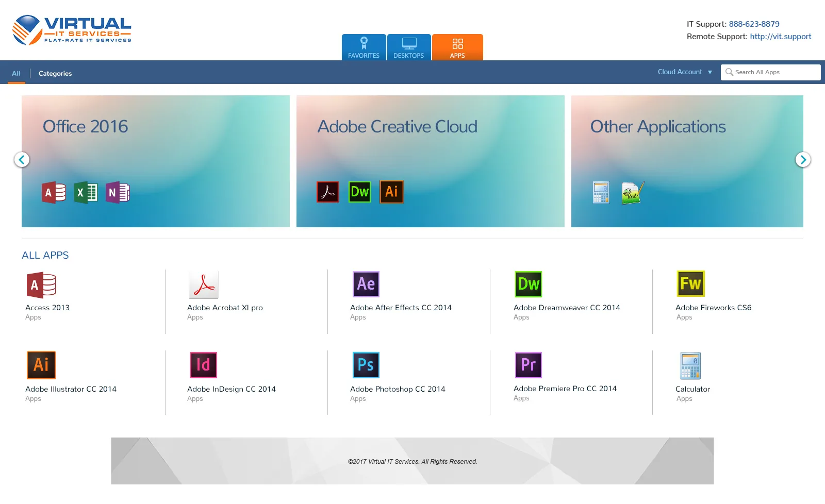Open the Adobe Creative Cloud banner title
Viewport: 825px width, 504px height.
[398, 127]
